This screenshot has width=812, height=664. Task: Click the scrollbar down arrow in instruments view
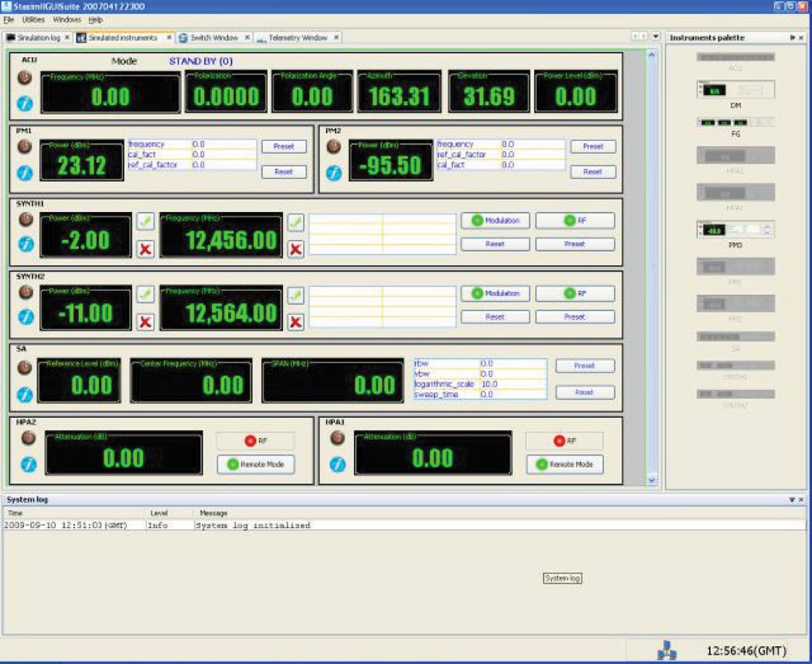click(652, 481)
